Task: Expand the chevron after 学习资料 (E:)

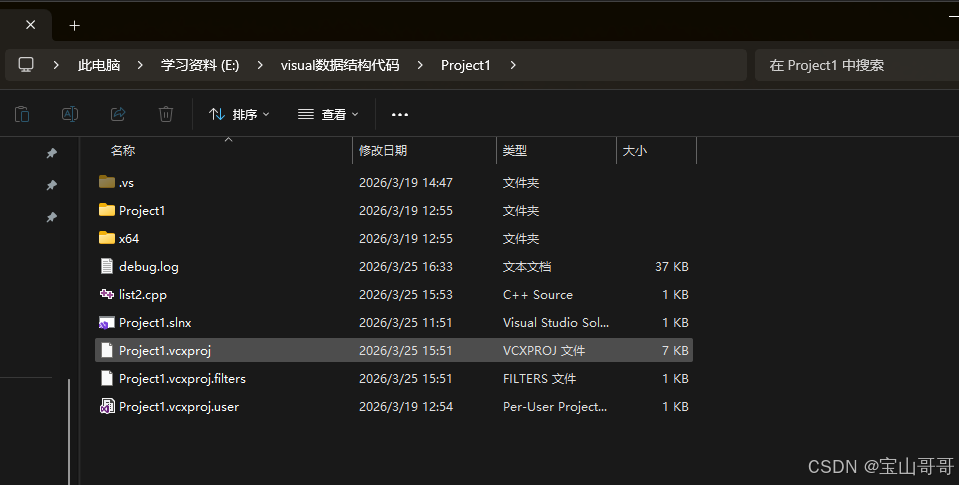Action: click(x=260, y=65)
